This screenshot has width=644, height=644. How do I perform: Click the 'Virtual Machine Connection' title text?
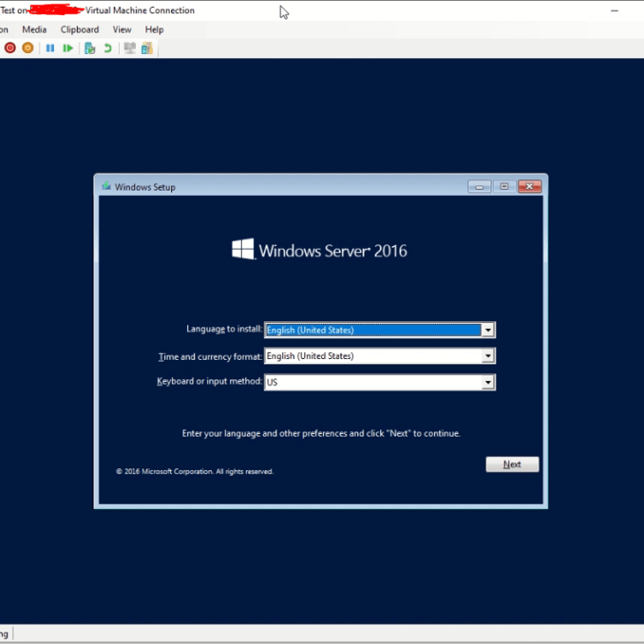[x=140, y=11]
